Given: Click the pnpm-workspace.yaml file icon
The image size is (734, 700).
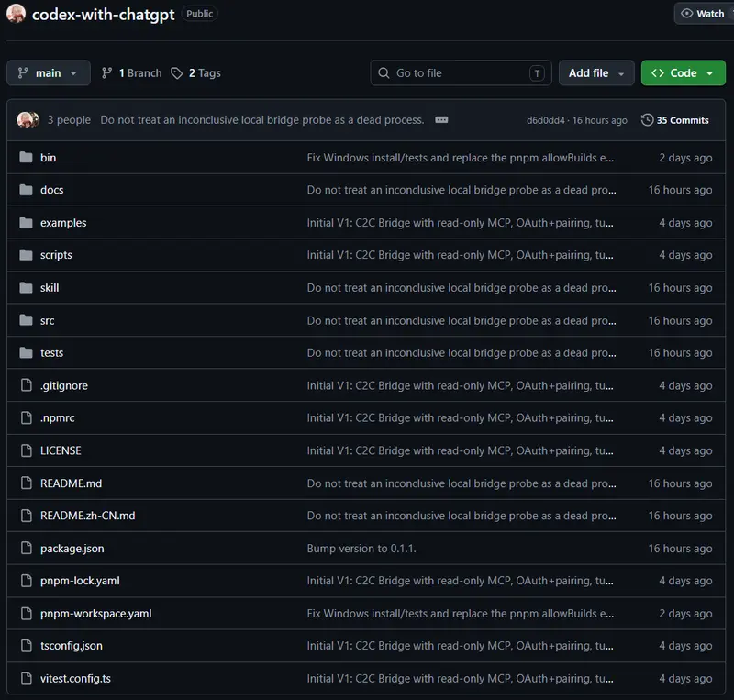Looking at the screenshot, I should pos(27,613).
